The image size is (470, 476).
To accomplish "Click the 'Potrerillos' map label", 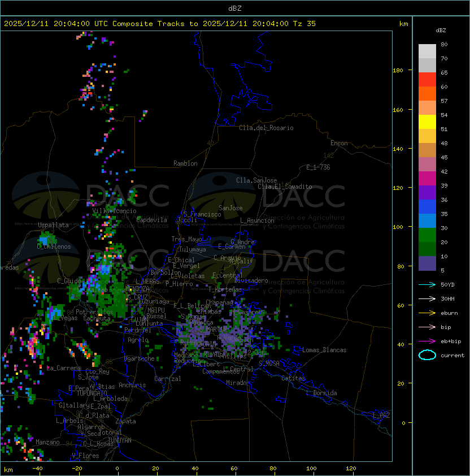I will [x=94, y=312].
